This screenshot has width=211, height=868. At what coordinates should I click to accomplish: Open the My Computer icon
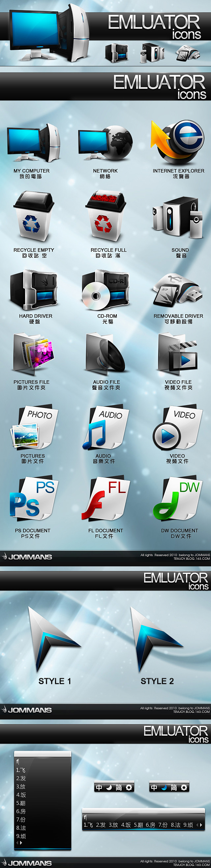pyautogui.click(x=34, y=143)
